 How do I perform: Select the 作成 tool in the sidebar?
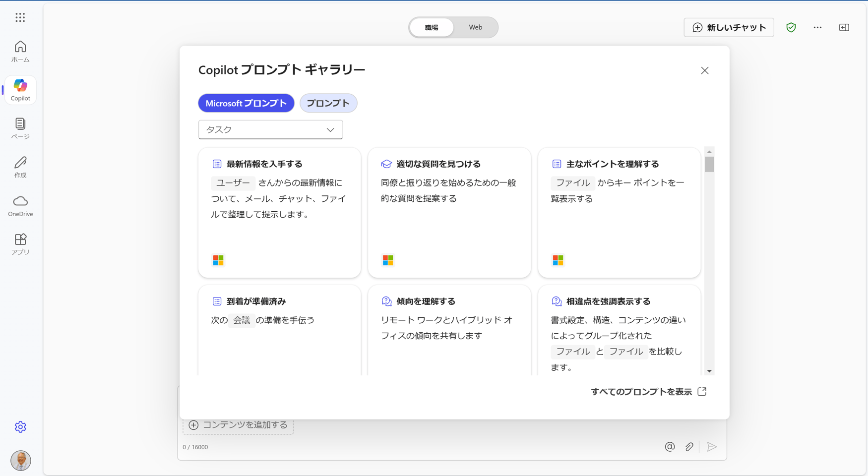click(x=20, y=167)
